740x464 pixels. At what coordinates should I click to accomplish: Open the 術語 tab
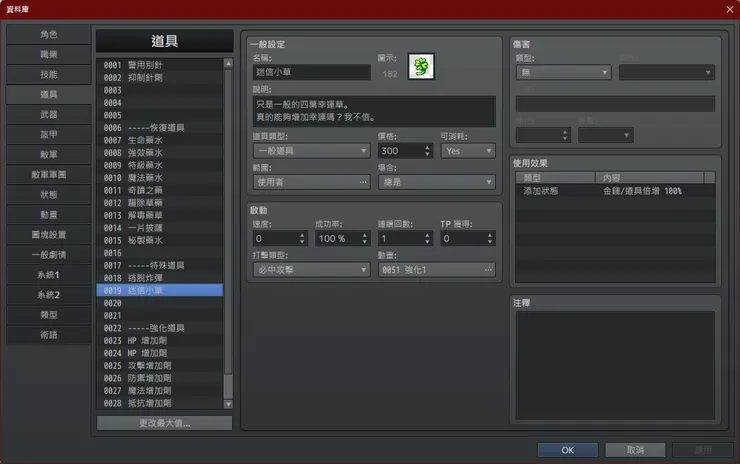(49, 335)
